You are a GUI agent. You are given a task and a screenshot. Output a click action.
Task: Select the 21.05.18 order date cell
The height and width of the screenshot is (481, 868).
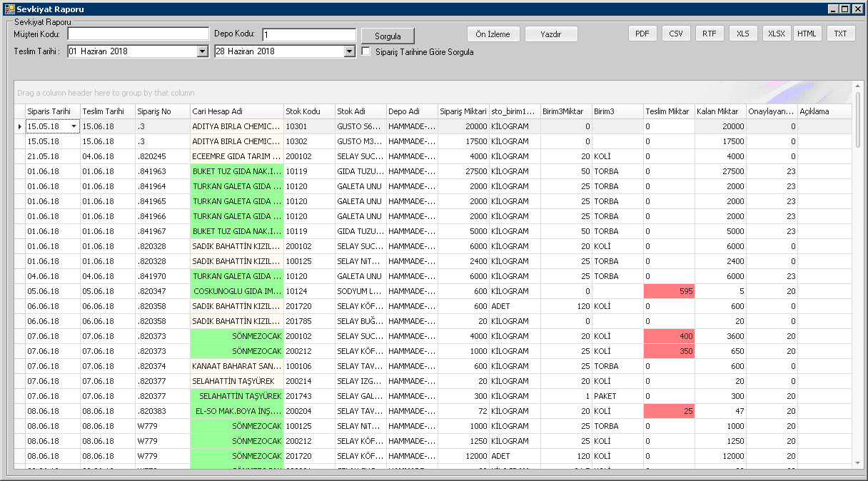tap(52, 156)
